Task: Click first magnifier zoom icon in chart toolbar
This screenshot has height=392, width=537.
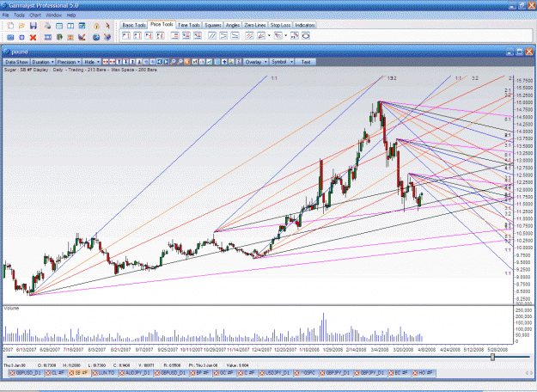Action: (173, 62)
